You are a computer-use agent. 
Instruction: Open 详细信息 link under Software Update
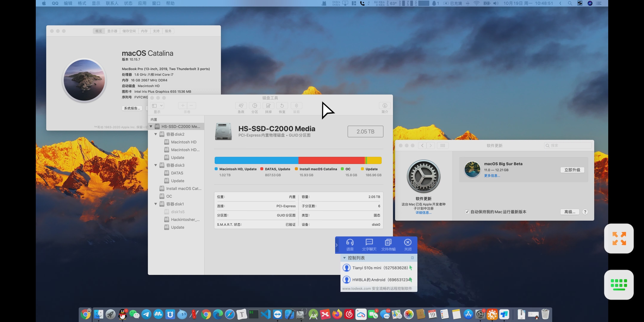pyautogui.click(x=423, y=213)
